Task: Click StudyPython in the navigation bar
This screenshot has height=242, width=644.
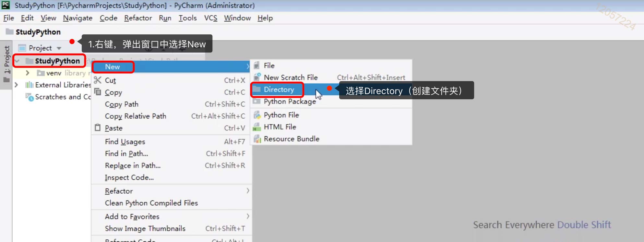Action: click(x=38, y=32)
